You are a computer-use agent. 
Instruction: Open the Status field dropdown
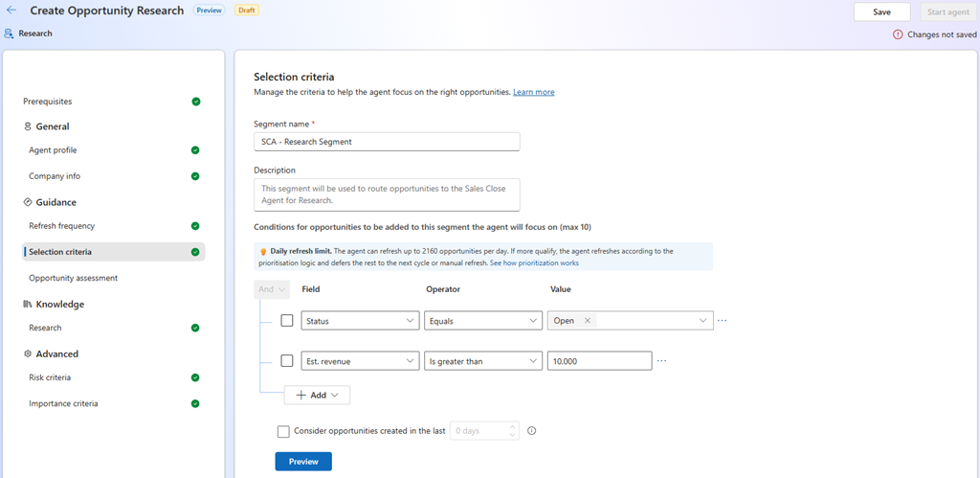pyautogui.click(x=360, y=320)
